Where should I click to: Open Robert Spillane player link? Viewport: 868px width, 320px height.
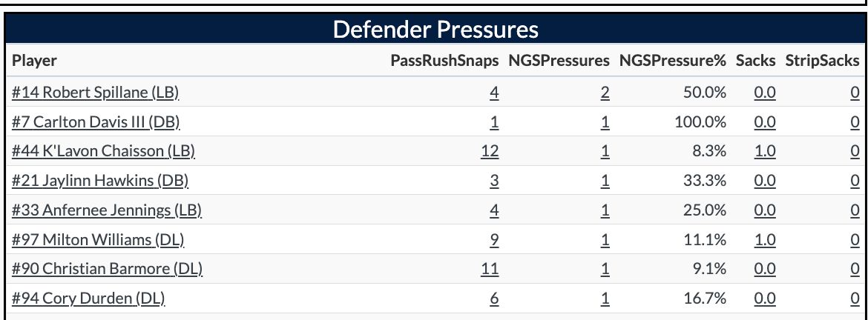96,92
